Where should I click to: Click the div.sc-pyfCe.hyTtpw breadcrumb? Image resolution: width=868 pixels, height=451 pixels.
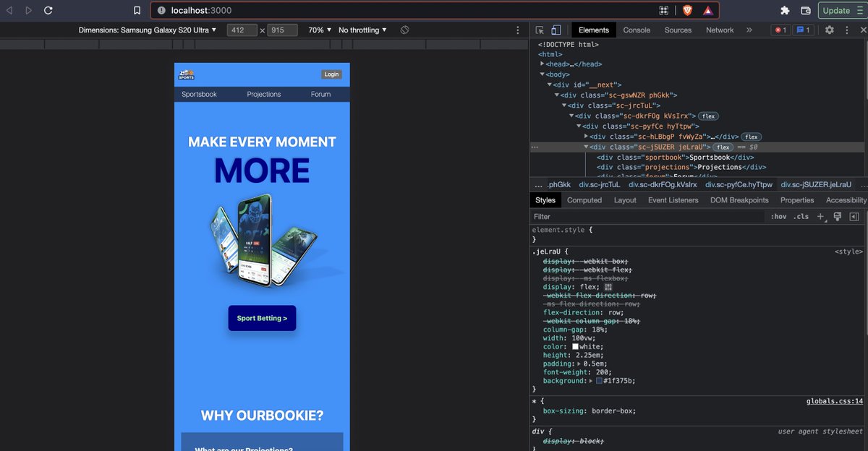pos(739,184)
